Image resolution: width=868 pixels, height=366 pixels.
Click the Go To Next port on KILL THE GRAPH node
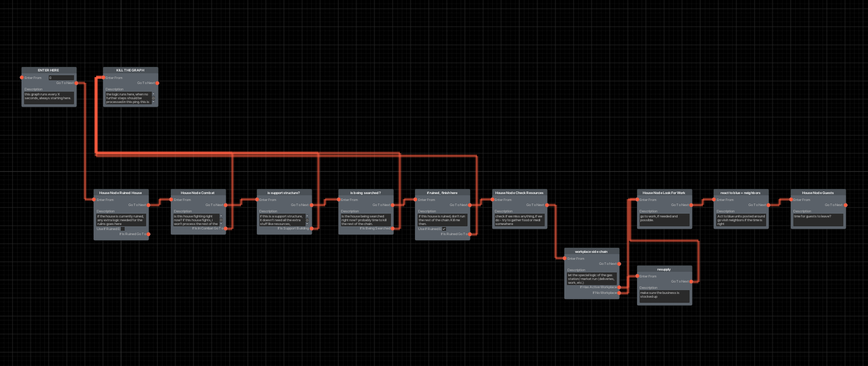click(158, 83)
